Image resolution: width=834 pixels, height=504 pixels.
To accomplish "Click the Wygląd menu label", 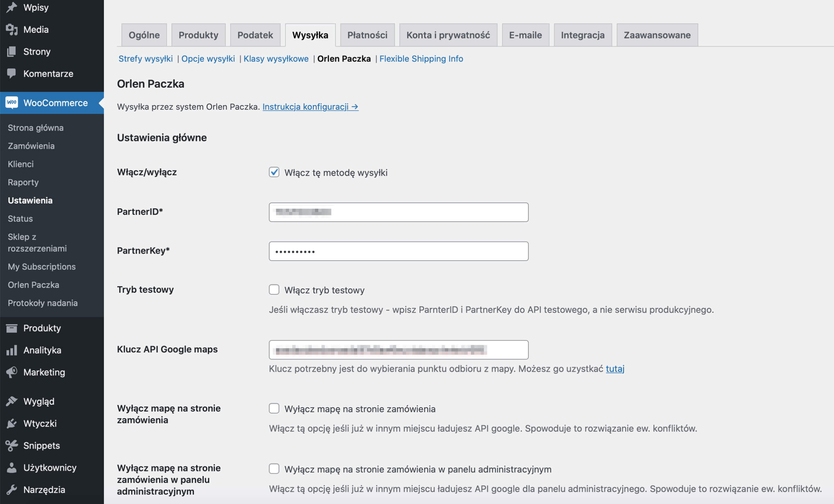I will coord(39,401).
